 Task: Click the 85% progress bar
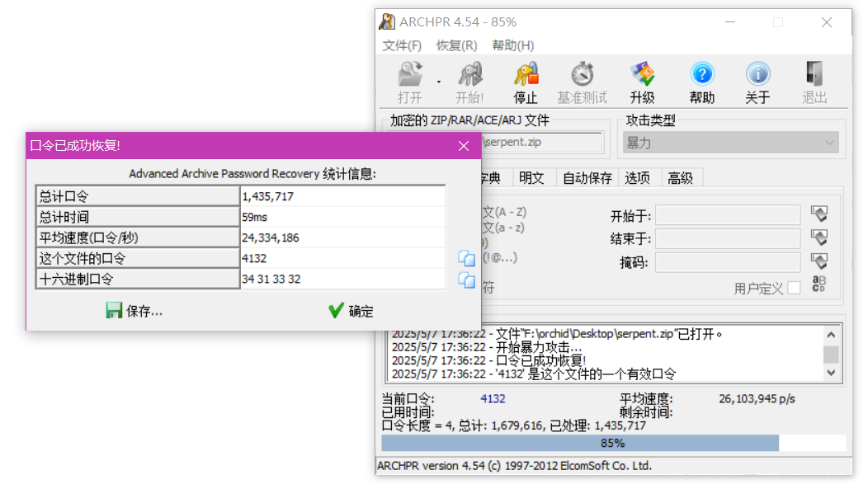tap(613, 443)
